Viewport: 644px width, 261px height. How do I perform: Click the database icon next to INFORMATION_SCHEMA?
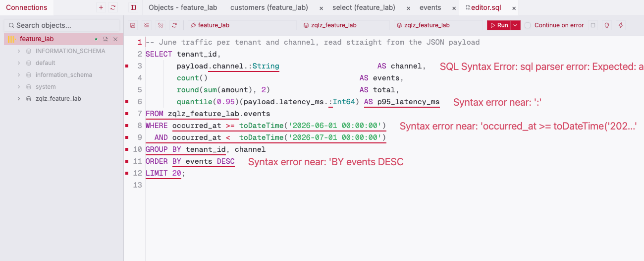[x=29, y=51]
